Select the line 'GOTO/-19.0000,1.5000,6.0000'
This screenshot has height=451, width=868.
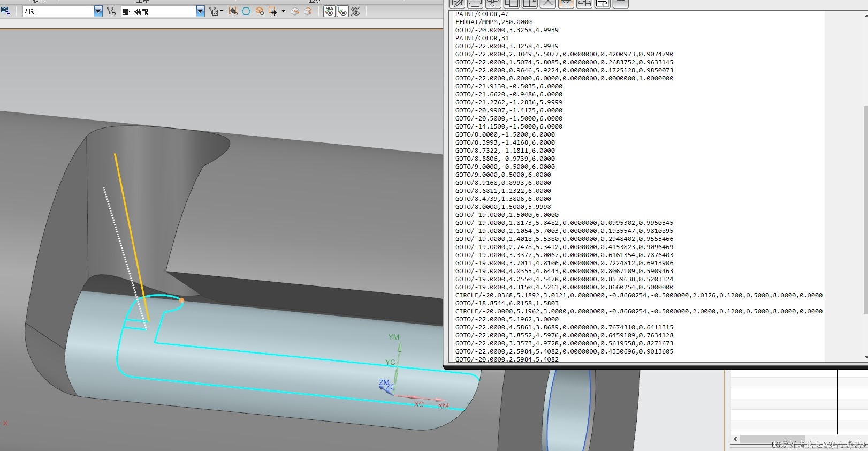(507, 215)
